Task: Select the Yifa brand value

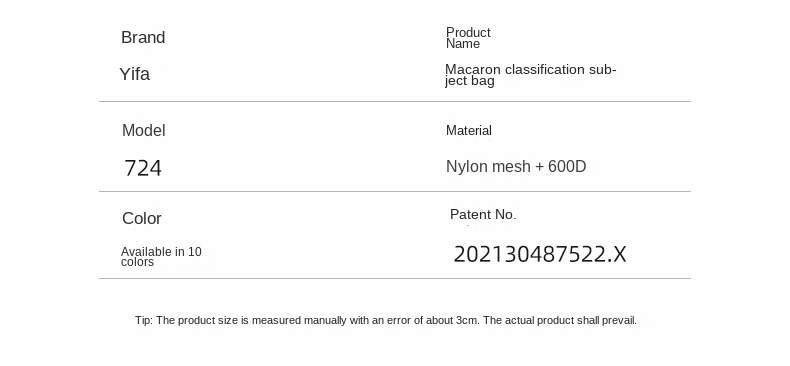Action: point(135,74)
